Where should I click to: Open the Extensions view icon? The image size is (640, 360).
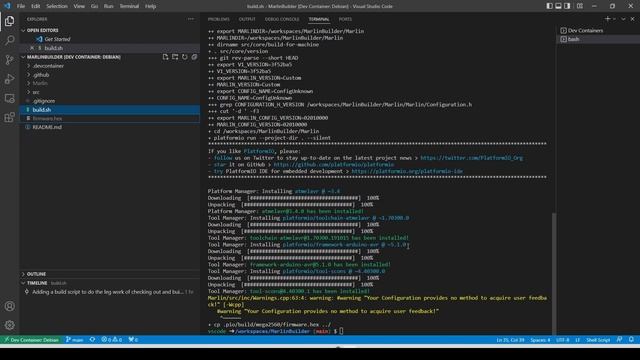9,118
